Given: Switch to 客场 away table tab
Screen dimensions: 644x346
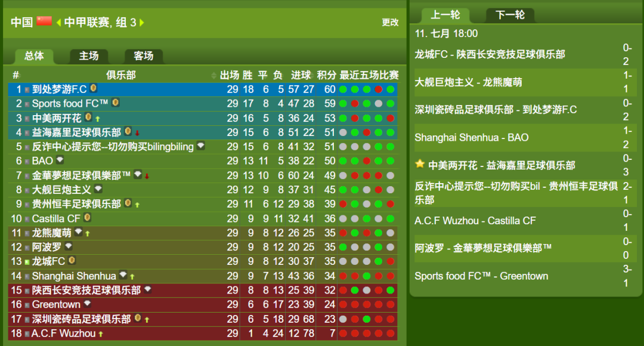Looking at the screenshot, I should (143, 56).
